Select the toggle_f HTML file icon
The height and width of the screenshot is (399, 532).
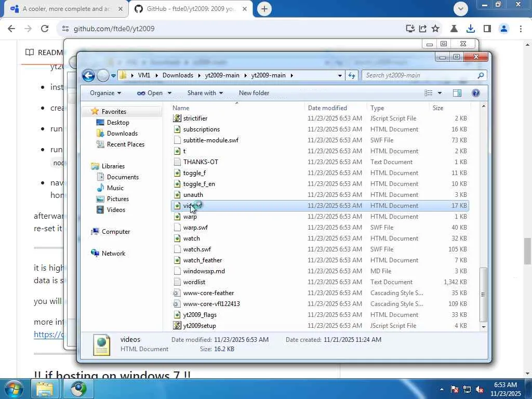(177, 172)
